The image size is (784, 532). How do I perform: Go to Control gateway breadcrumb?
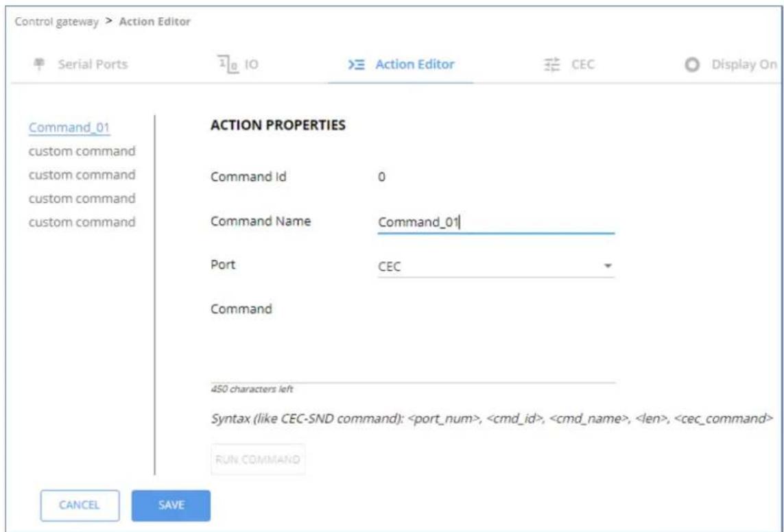56,21
